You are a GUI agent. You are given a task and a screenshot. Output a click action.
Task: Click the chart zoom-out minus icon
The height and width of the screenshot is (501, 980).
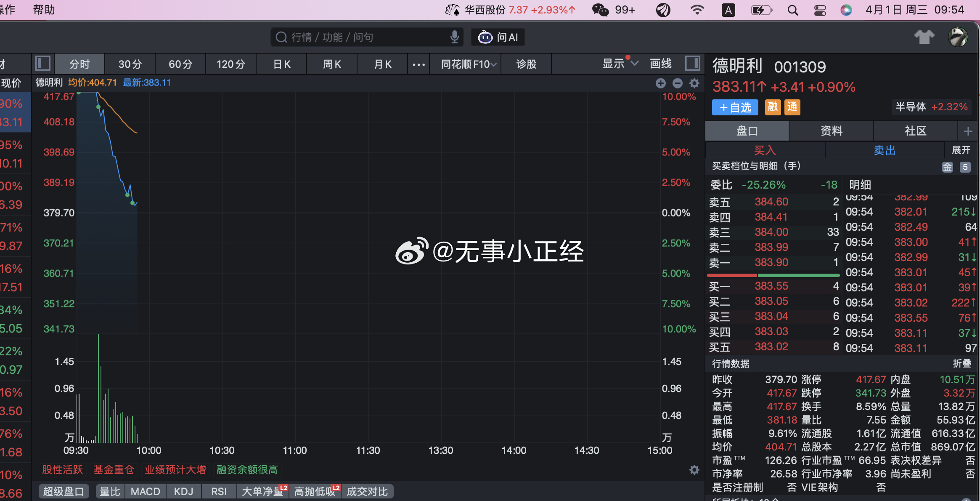[677, 83]
